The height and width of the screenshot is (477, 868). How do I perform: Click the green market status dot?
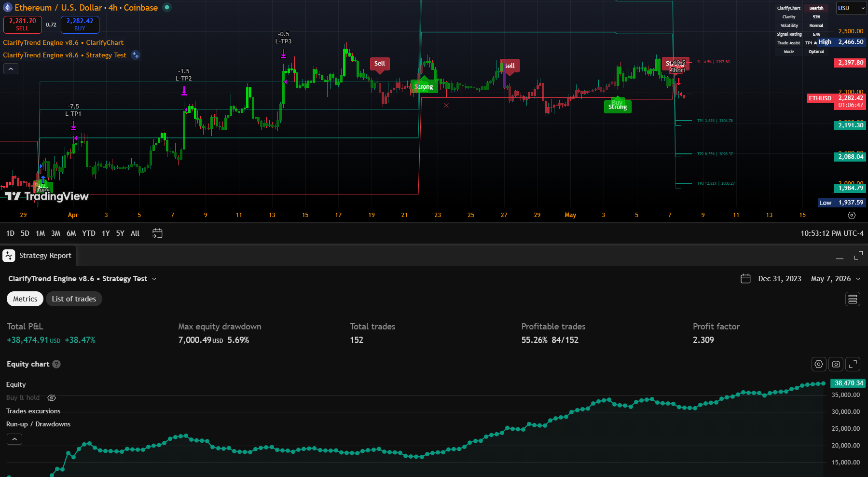point(167,7)
